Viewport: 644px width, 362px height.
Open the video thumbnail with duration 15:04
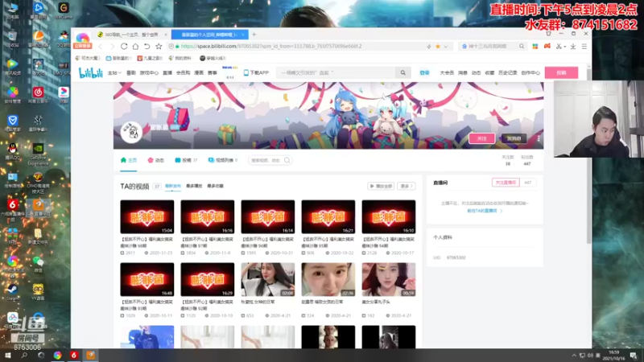pos(147,216)
